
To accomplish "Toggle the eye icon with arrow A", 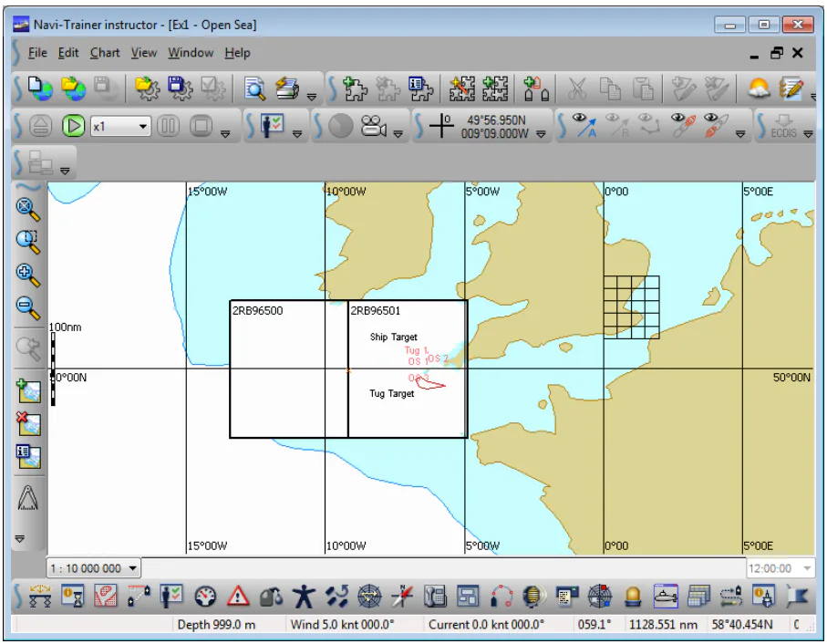I will point(584,126).
